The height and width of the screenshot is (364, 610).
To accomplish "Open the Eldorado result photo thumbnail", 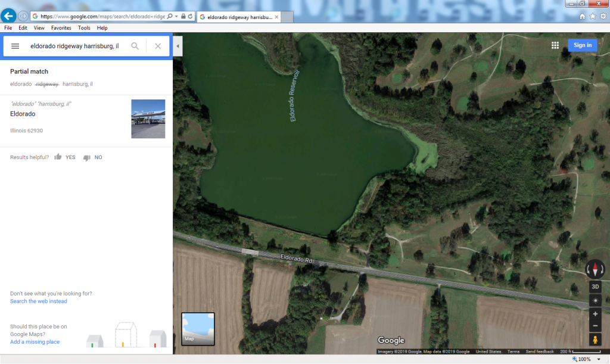I will (x=148, y=119).
